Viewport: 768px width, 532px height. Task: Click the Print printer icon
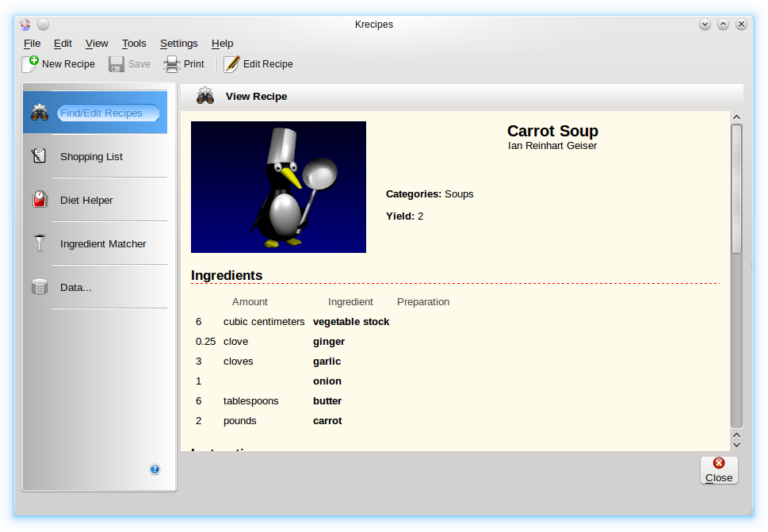pyautogui.click(x=172, y=64)
